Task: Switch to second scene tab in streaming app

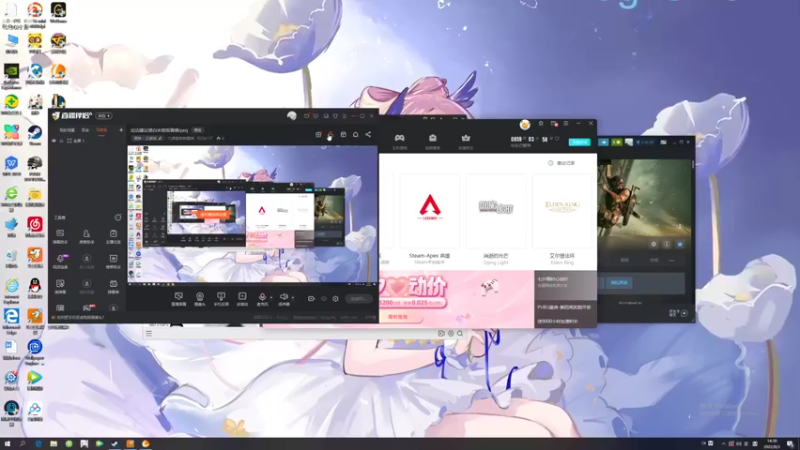Action: [85, 130]
